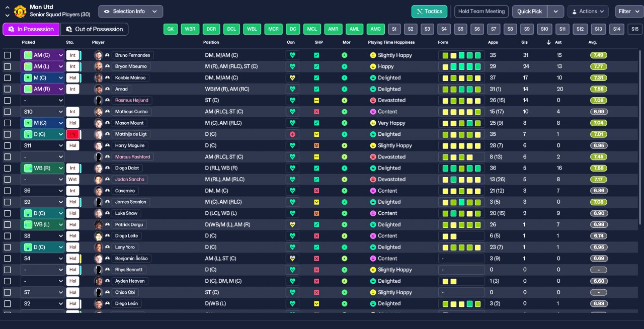Screen dimensions: 644x329
Task: Click the sort arrow before Ast column
Action: (549, 42)
